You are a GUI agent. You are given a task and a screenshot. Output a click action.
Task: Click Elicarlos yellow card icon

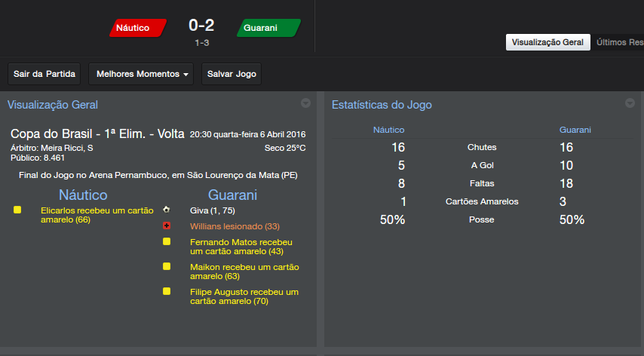click(x=17, y=210)
